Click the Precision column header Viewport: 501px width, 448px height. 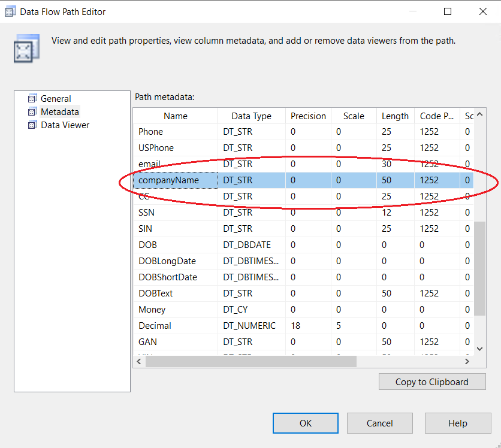click(x=308, y=116)
